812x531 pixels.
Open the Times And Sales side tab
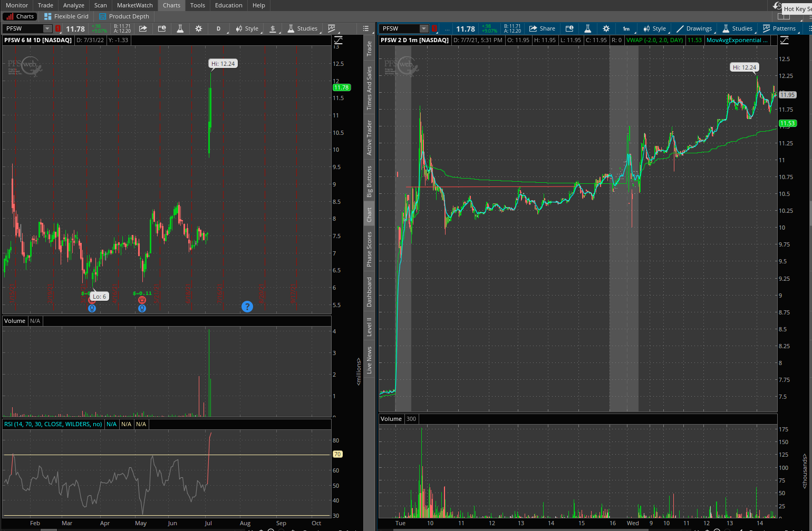369,88
